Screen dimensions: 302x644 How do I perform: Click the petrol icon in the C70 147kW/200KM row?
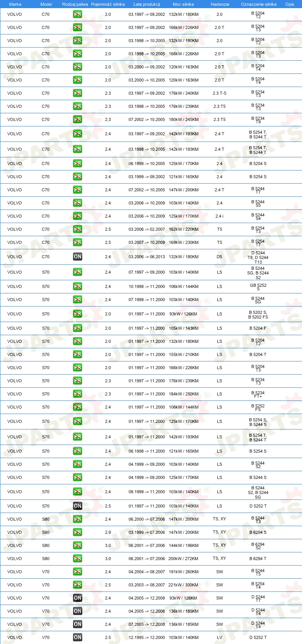(x=78, y=190)
